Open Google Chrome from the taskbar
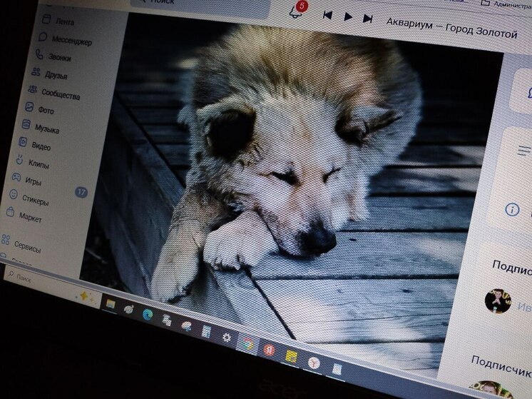532x399 pixels. click(247, 345)
